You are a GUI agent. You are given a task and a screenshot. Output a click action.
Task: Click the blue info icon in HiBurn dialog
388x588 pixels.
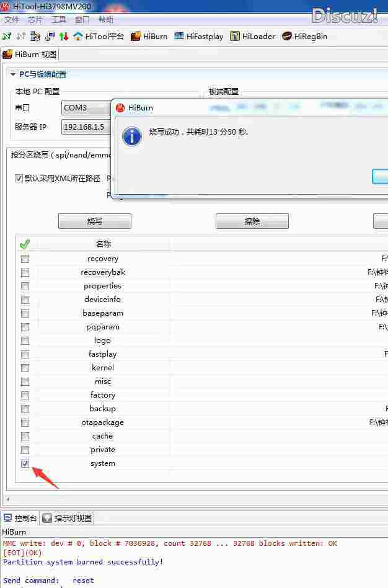132,136
